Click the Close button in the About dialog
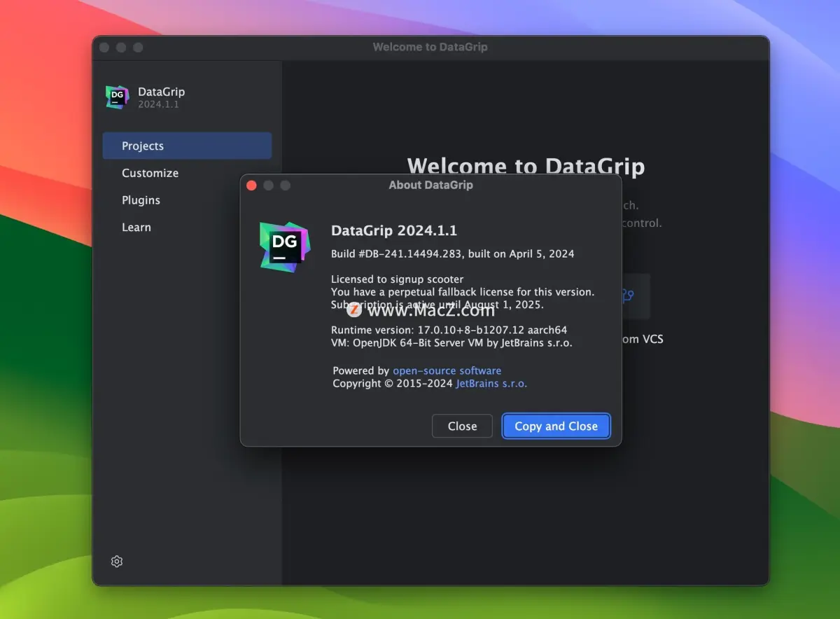Viewport: 840px width, 619px height. (x=462, y=426)
